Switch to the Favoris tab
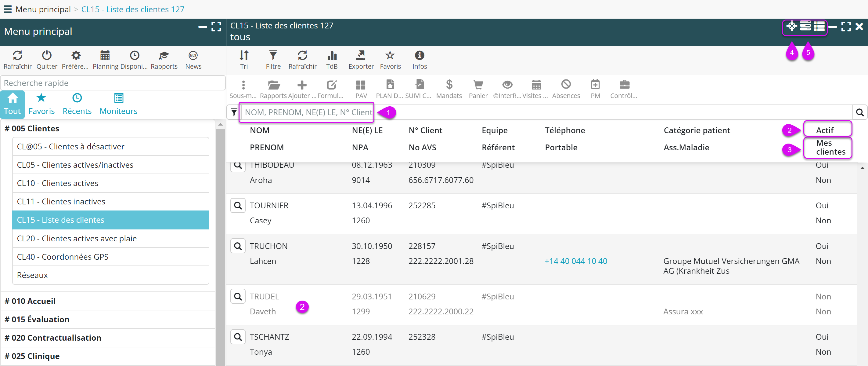Screen dimensions: 868x366 [x=41, y=104]
